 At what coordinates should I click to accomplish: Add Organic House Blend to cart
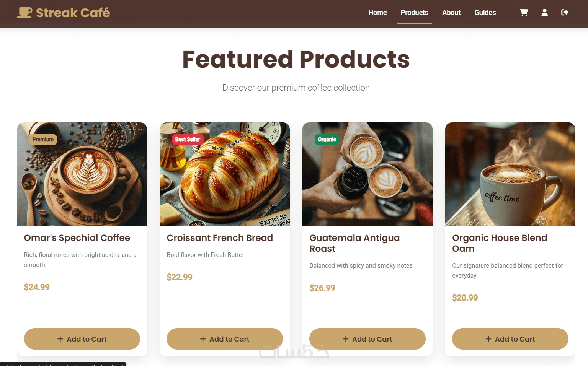tap(510, 339)
